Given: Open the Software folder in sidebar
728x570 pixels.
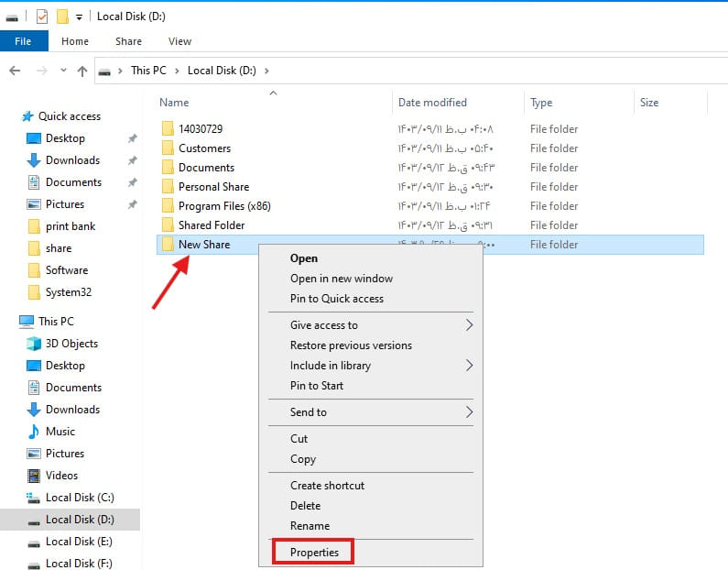Looking at the screenshot, I should tap(67, 270).
